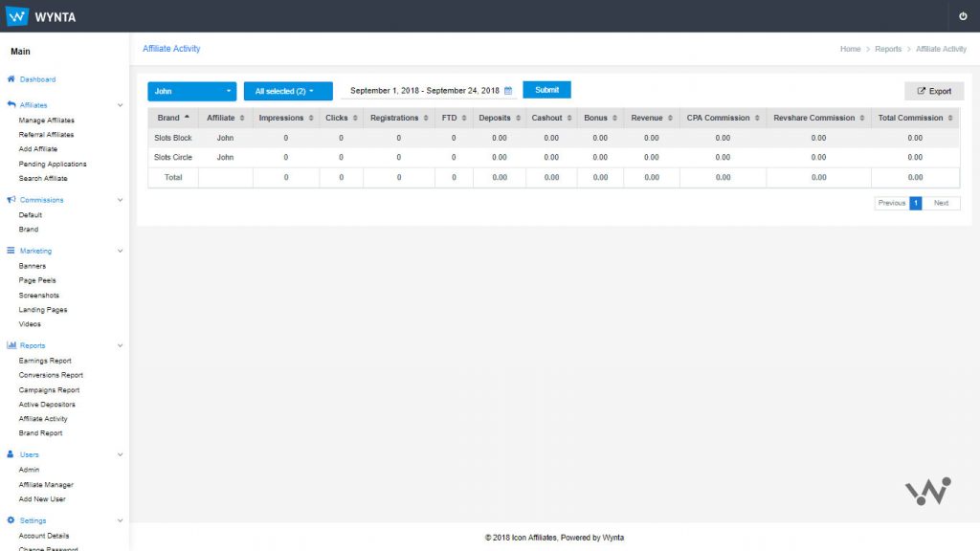Go to Previous page
The width and height of the screenshot is (980, 551).
click(891, 203)
